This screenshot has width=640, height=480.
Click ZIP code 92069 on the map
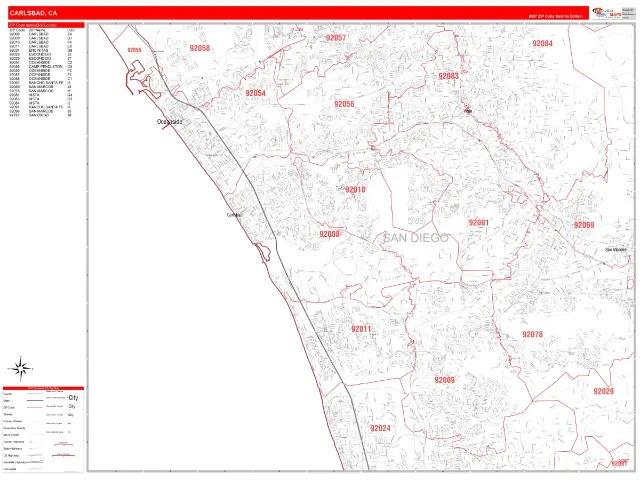[584, 225]
